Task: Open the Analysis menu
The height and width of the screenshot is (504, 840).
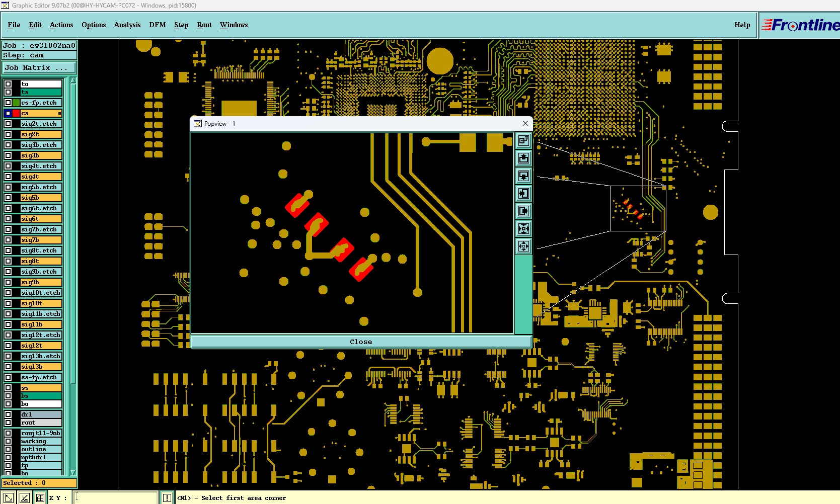Action: click(127, 25)
